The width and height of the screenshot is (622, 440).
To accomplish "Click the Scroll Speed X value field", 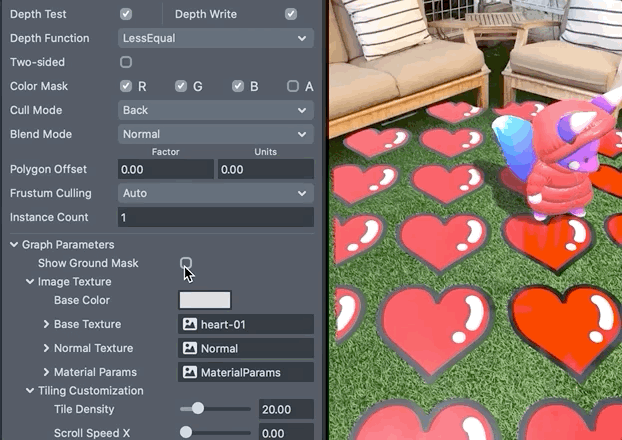I will [x=286, y=432].
